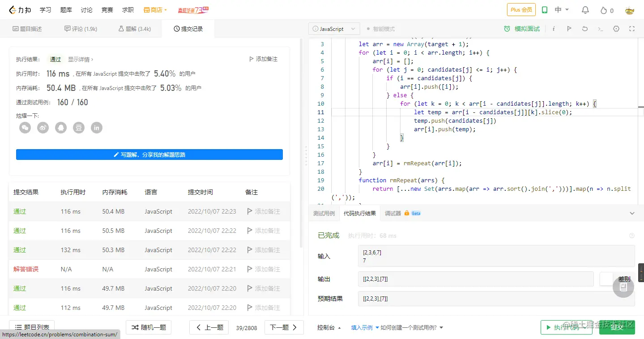Open the 填入示例 dropdown
The image size is (644, 339).
(x=365, y=327)
